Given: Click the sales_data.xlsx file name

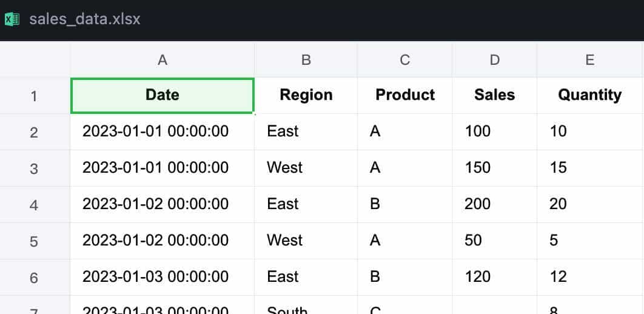Looking at the screenshot, I should 85,19.
